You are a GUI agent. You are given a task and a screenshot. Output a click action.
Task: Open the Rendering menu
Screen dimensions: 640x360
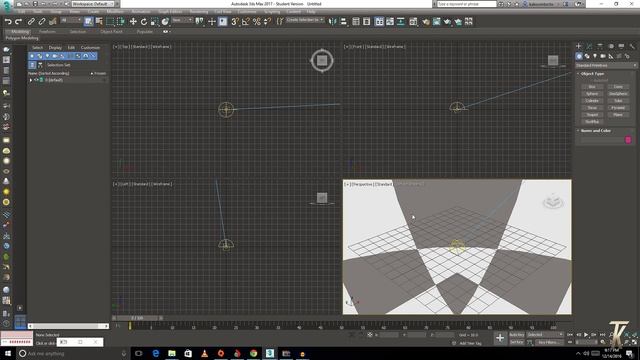pos(199,12)
